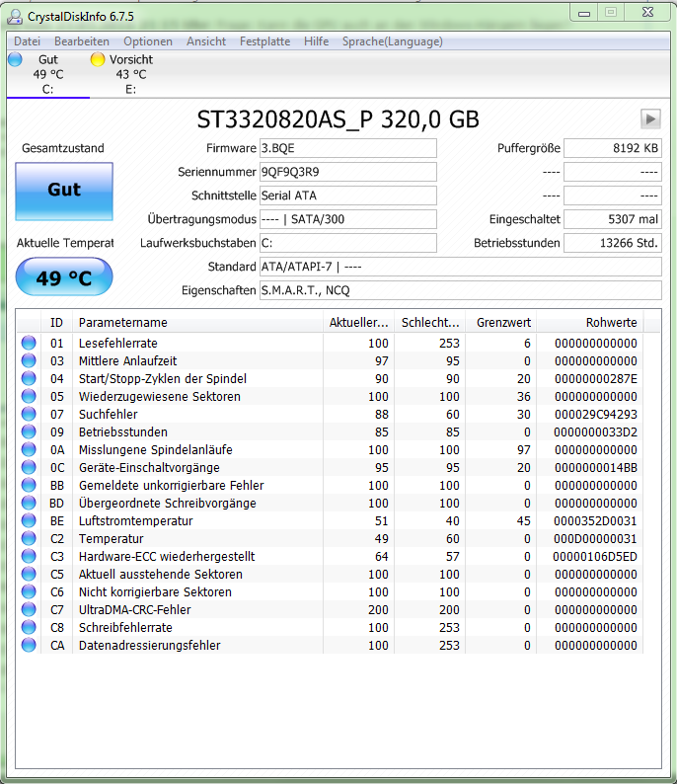Click the Firmware field 3.BQE
The image size is (677, 784).
pos(348,148)
